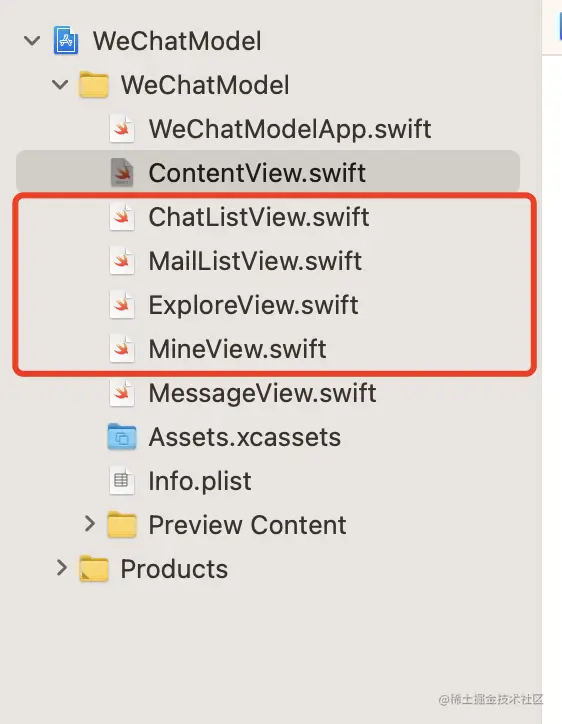Open WeChatModelApp.swift file

(x=290, y=129)
